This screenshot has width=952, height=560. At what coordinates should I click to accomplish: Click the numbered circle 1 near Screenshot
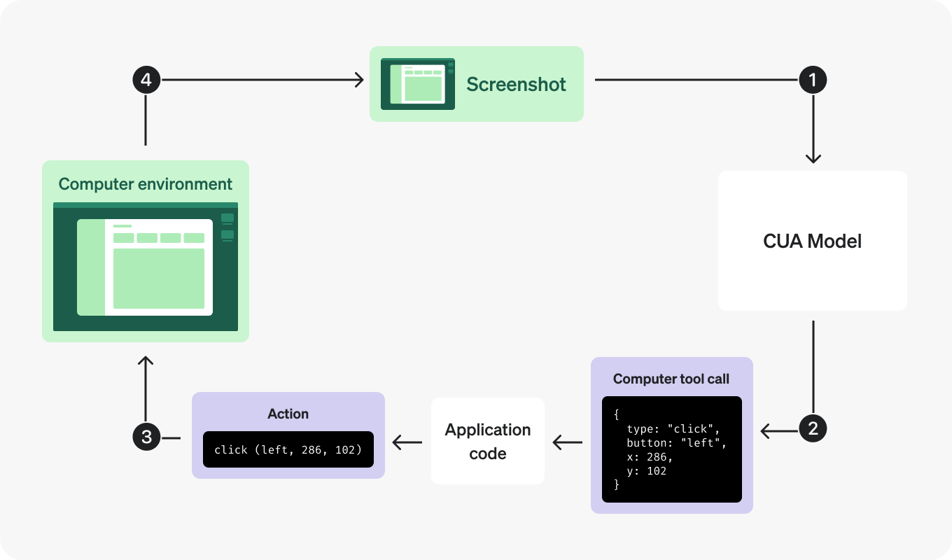point(813,80)
